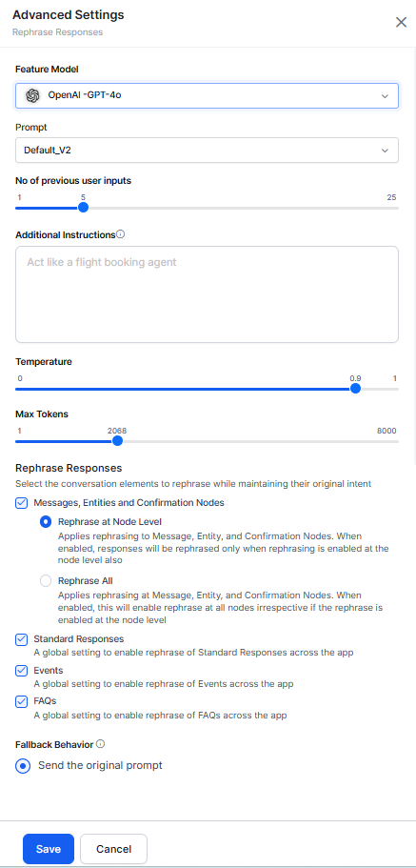The height and width of the screenshot is (868, 416).
Task: Disable the Events rephrase checkbox
Action: point(22,671)
